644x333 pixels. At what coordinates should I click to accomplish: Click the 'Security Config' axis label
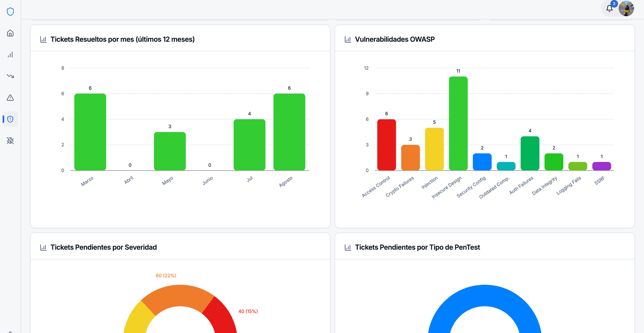coord(471,187)
